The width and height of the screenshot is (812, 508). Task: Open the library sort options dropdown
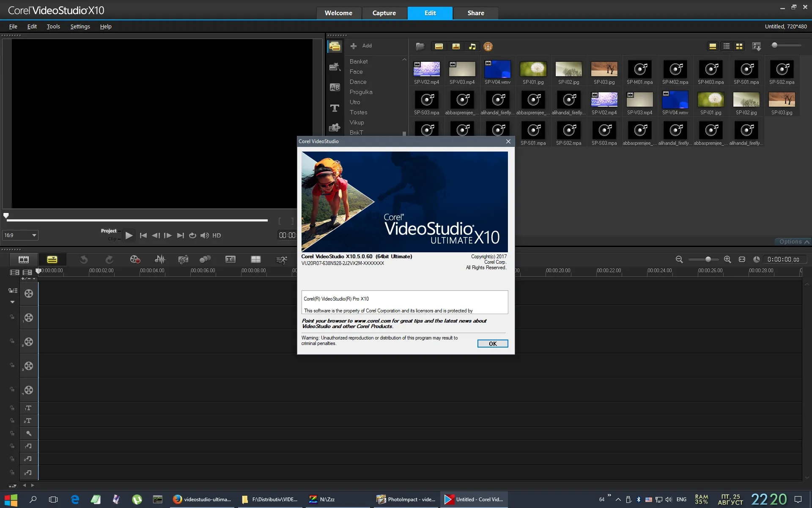coord(757,46)
